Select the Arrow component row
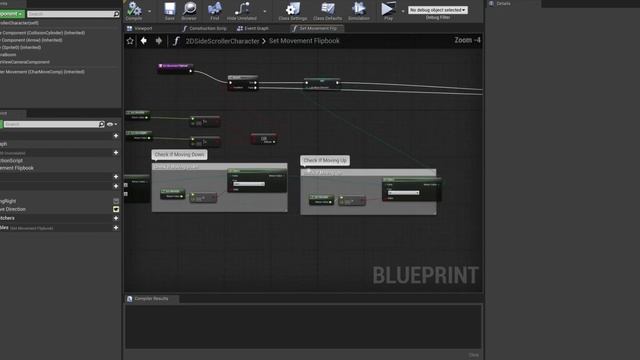 click(60, 40)
